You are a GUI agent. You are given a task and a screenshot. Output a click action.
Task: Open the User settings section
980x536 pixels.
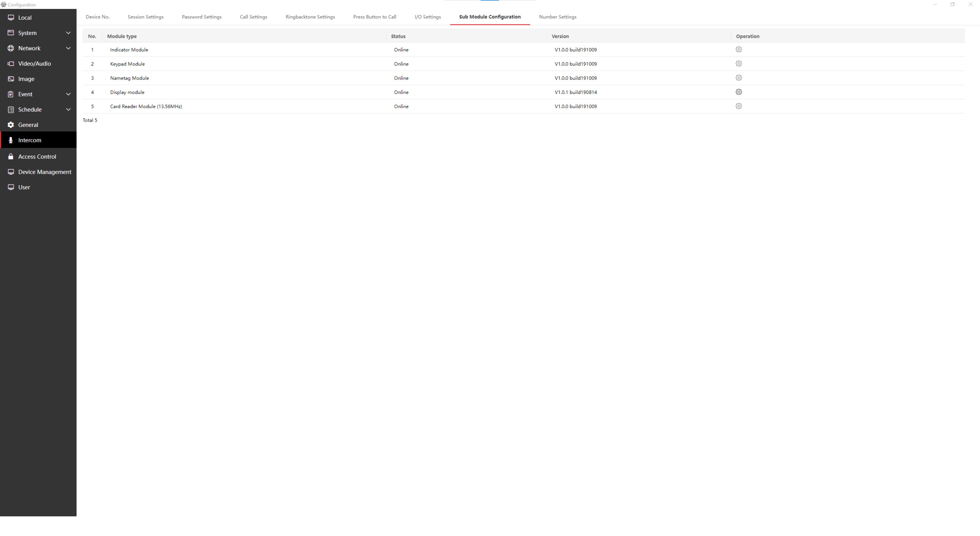coord(11,187)
